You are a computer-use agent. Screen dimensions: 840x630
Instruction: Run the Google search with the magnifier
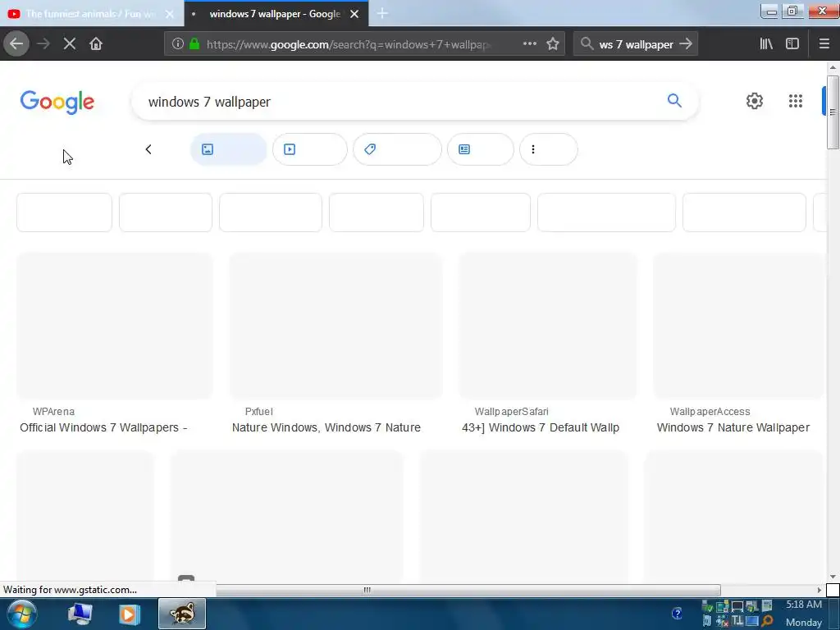674,101
